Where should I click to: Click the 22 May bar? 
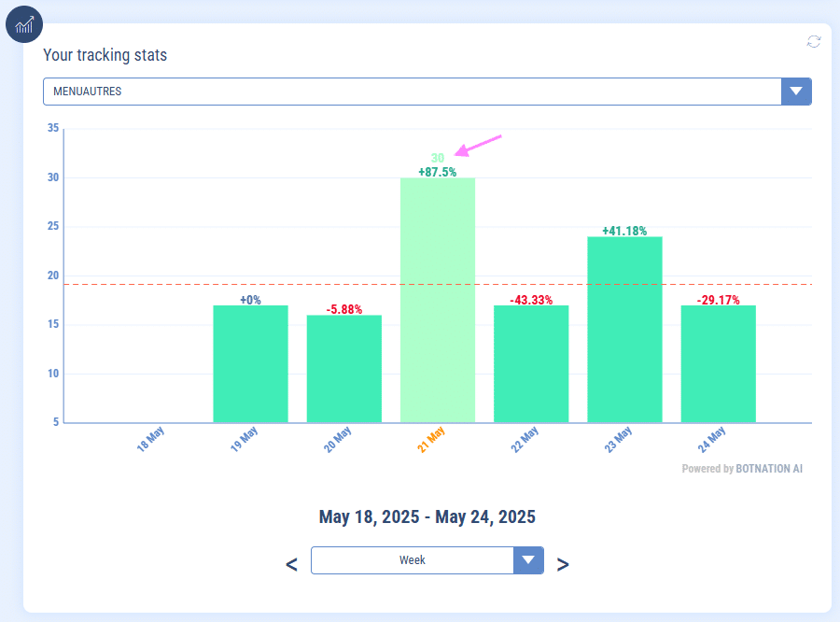coord(530,364)
